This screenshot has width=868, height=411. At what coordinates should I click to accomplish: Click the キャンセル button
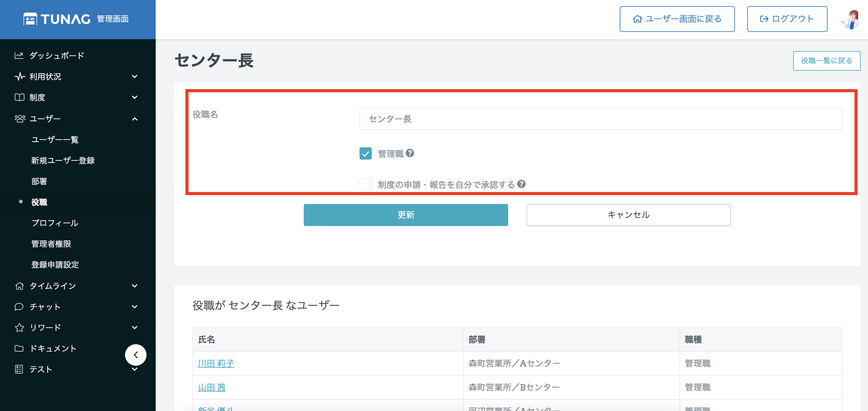click(x=628, y=215)
